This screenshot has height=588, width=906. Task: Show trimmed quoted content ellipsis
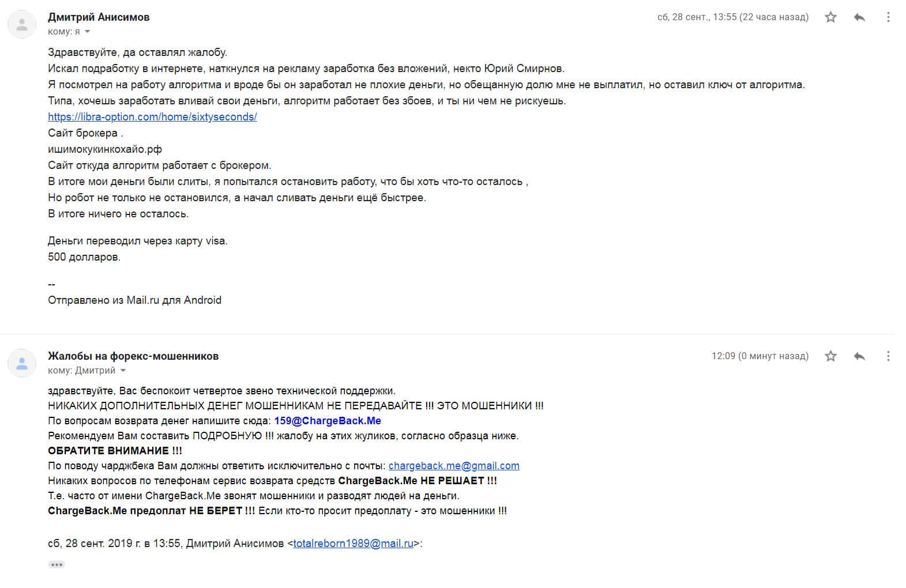(x=57, y=564)
